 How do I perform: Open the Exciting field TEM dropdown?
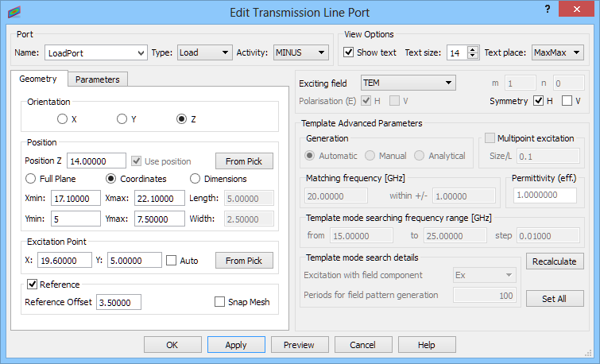408,83
